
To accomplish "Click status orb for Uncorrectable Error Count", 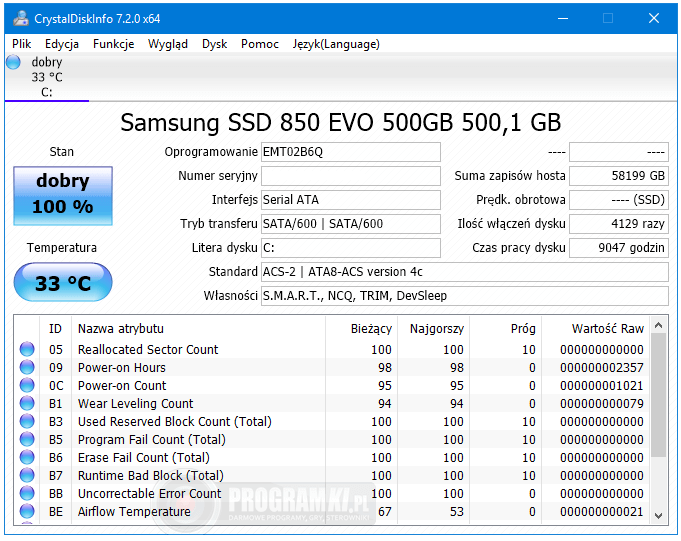I will (x=27, y=493).
